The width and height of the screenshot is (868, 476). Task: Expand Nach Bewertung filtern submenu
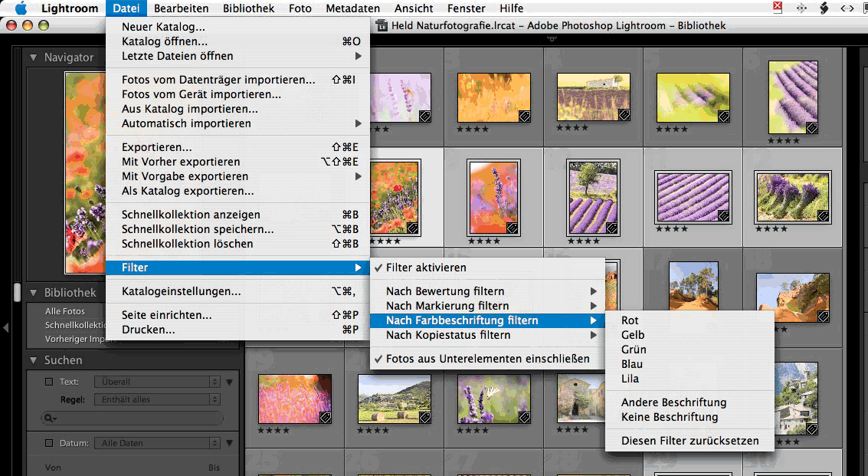pos(487,291)
